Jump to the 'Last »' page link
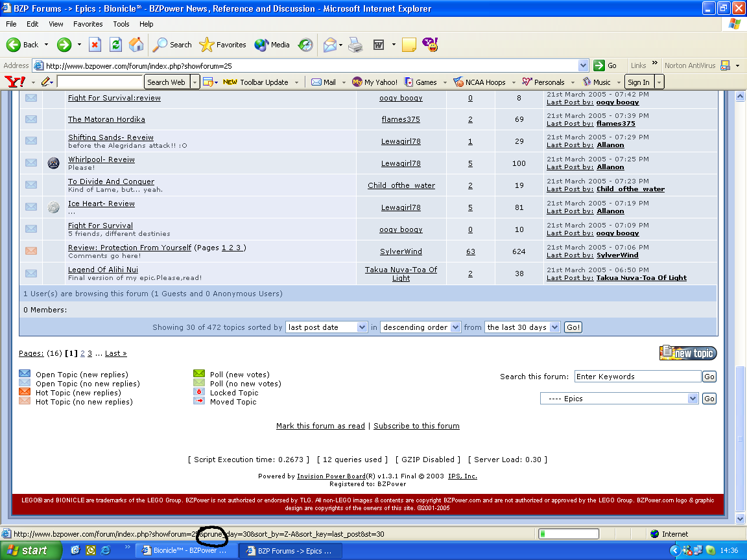Viewport: 747px width, 560px height. point(116,353)
